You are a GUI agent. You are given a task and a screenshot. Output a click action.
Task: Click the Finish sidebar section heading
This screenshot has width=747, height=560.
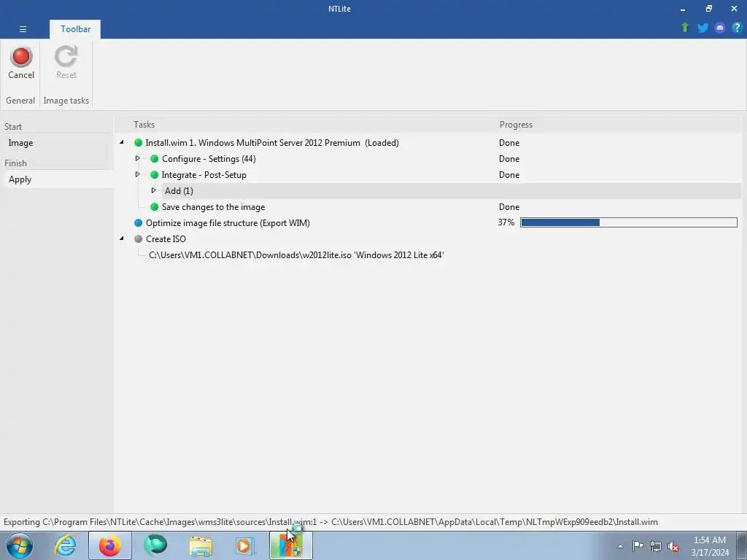coord(15,163)
